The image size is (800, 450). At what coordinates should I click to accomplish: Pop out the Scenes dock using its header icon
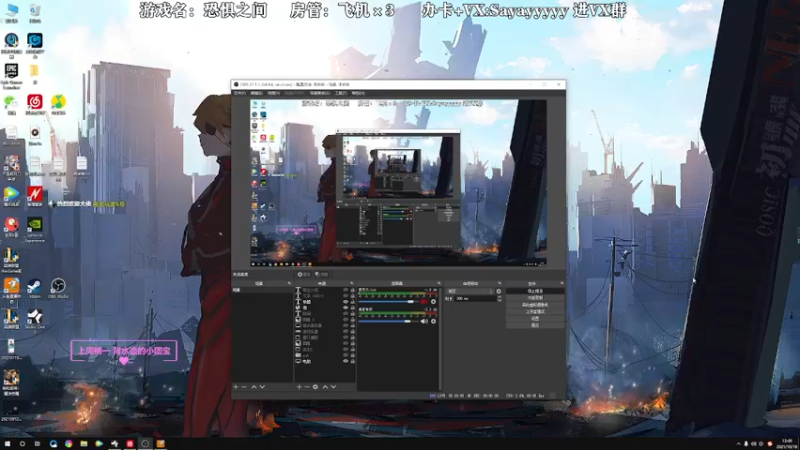(289, 283)
